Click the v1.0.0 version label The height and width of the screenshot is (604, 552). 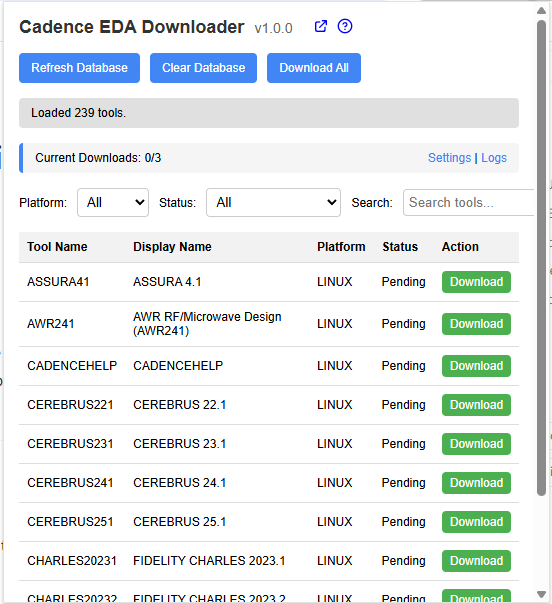click(273, 28)
